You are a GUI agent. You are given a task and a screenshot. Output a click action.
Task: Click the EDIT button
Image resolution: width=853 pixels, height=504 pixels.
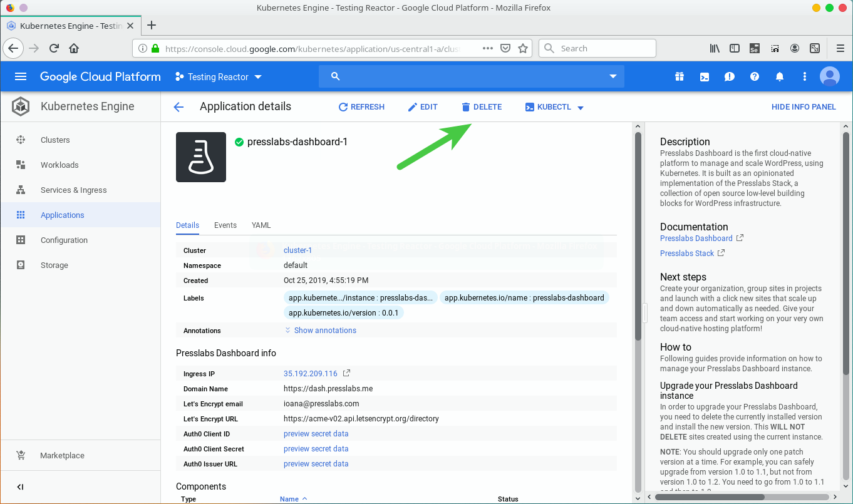423,107
